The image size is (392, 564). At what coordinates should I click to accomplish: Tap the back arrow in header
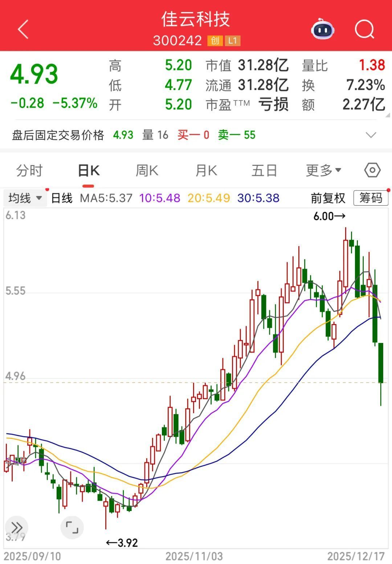pos(23,29)
